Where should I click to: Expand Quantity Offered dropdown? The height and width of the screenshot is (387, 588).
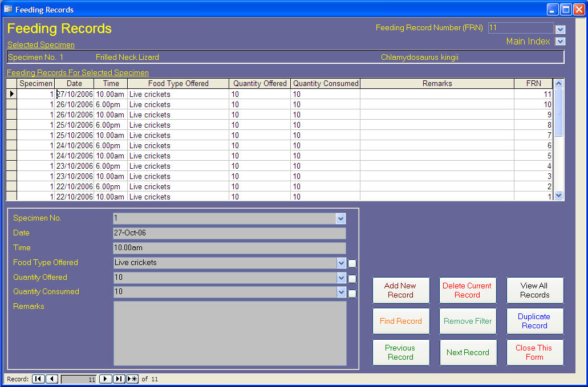pos(341,278)
